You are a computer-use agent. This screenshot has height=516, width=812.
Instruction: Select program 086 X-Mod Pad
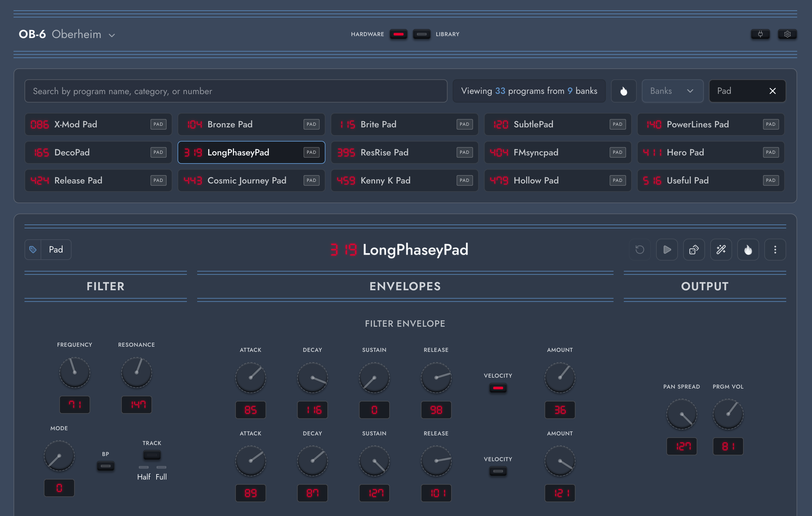(x=98, y=124)
